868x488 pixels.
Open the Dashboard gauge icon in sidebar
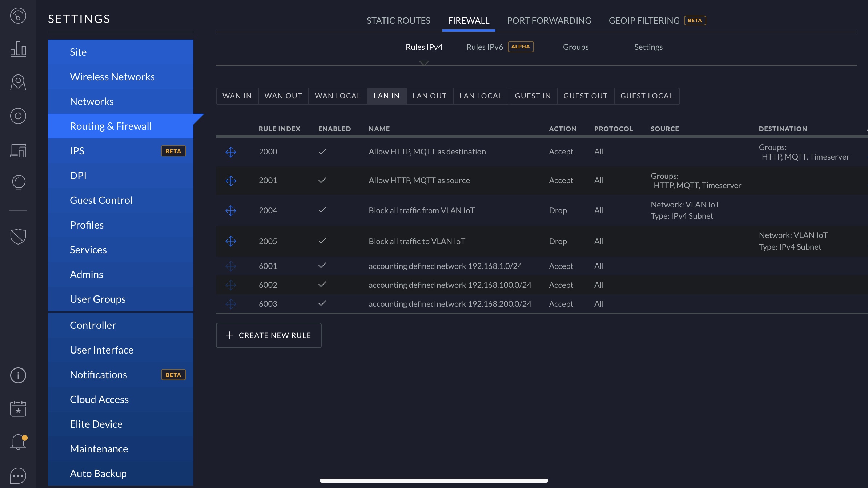tap(18, 16)
